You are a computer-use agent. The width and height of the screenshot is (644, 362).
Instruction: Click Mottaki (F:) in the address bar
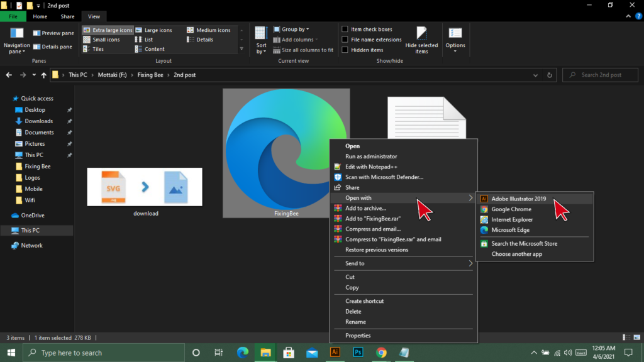[112, 75]
